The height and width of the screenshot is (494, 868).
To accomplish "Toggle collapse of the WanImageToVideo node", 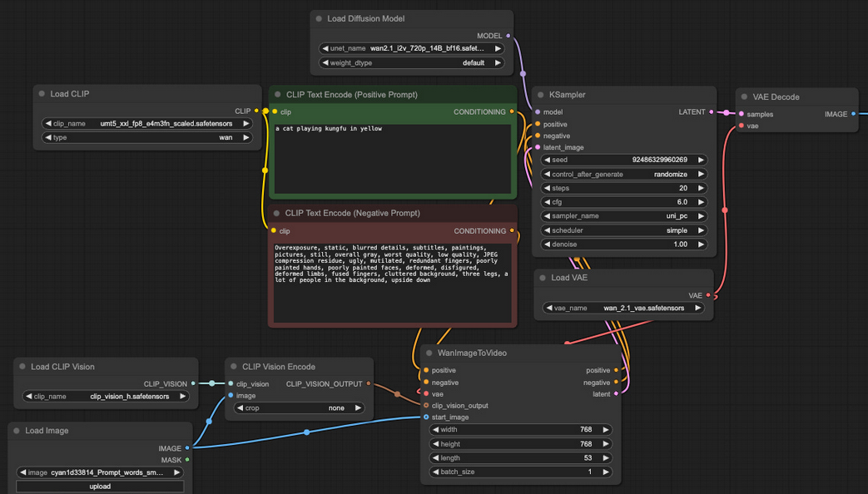I will coord(429,353).
